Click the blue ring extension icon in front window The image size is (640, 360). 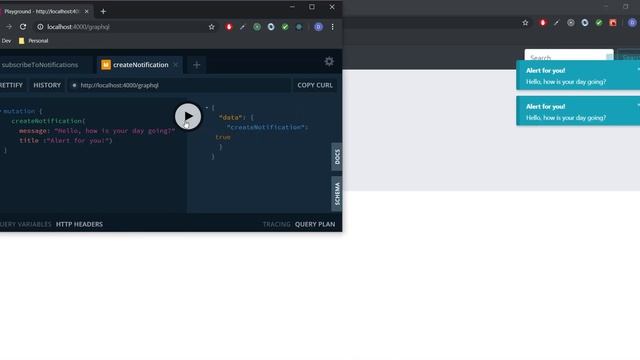coord(271,27)
